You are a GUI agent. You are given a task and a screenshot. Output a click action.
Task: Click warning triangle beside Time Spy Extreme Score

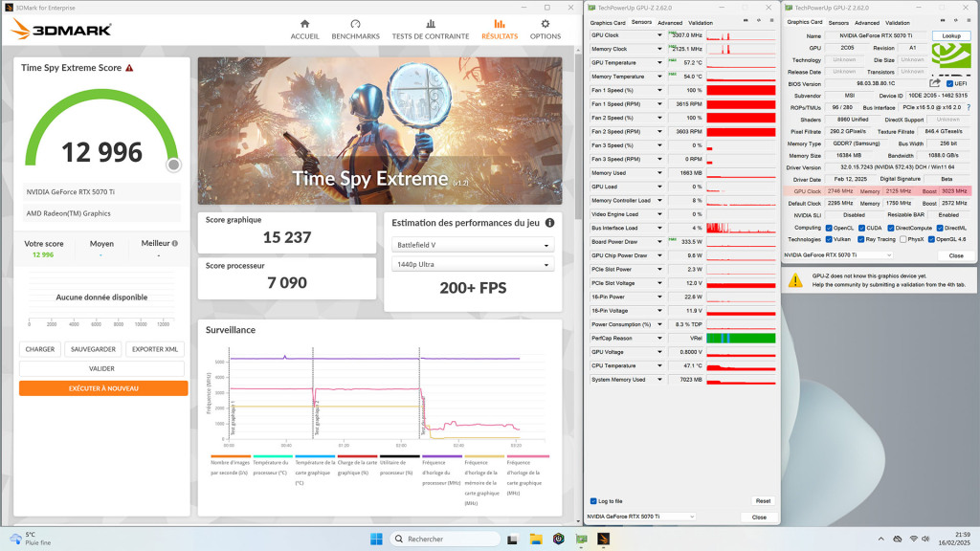click(x=129, y=68)
